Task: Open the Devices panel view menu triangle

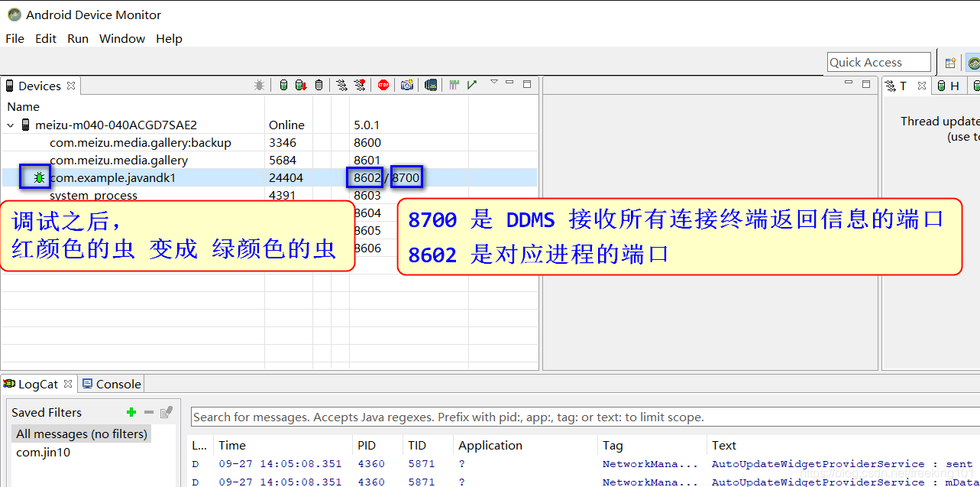Action: point(493,82)
